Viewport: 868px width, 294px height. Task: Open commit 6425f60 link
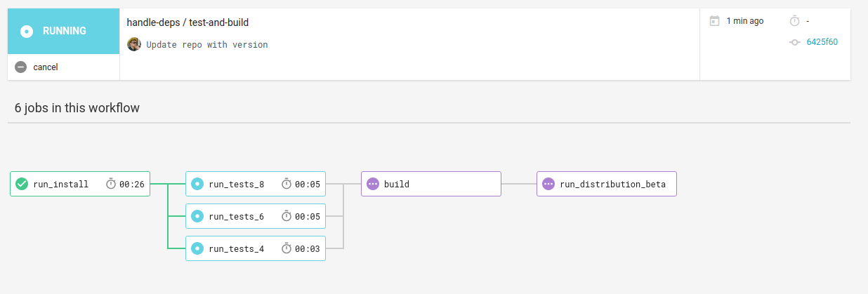pyautogui.click(x=822, y=42)
